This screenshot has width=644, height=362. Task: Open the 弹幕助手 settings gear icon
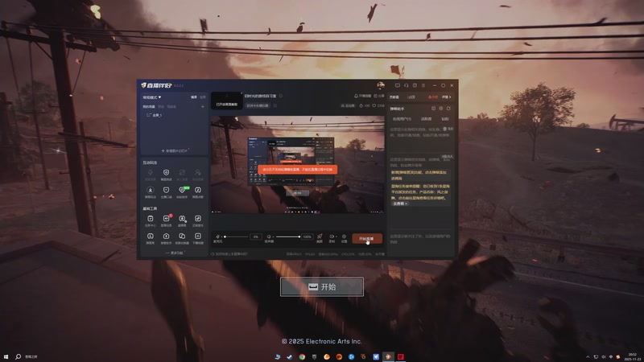440,109
